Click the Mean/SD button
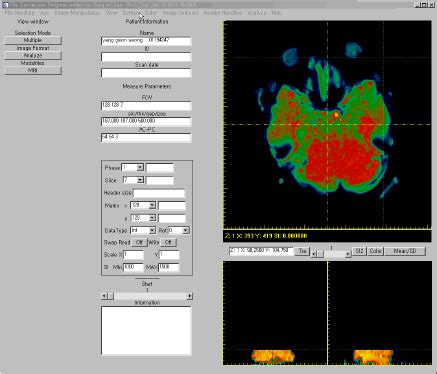Viewport: 437px width, 374px height. pyautogui.click(x=405, y=251)
